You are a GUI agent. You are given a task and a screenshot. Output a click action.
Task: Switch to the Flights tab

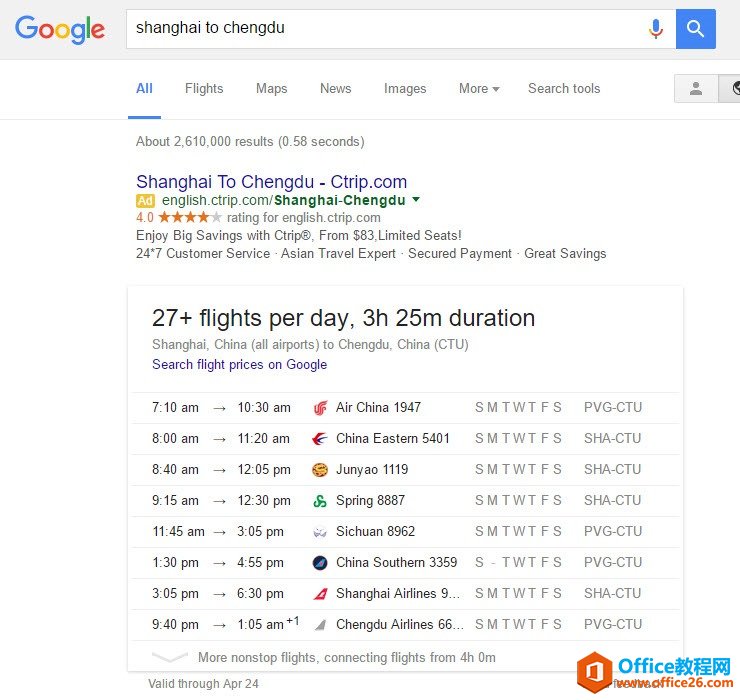point(204,88)
